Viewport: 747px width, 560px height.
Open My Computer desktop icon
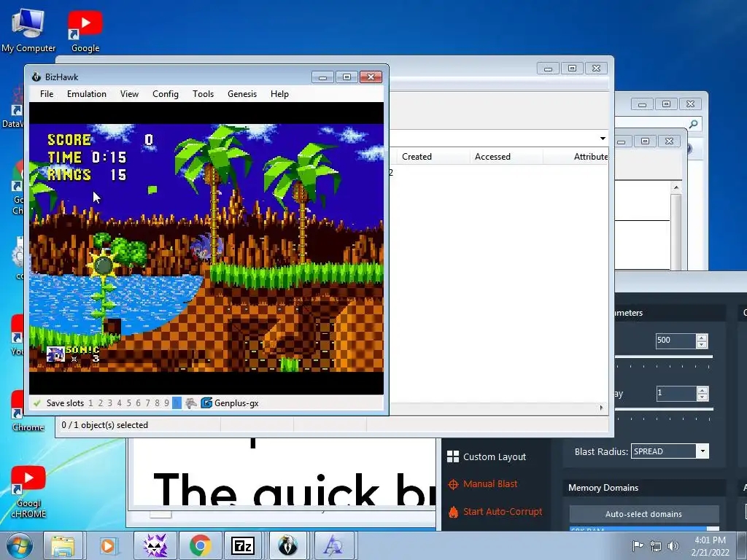tap(28, 29)
